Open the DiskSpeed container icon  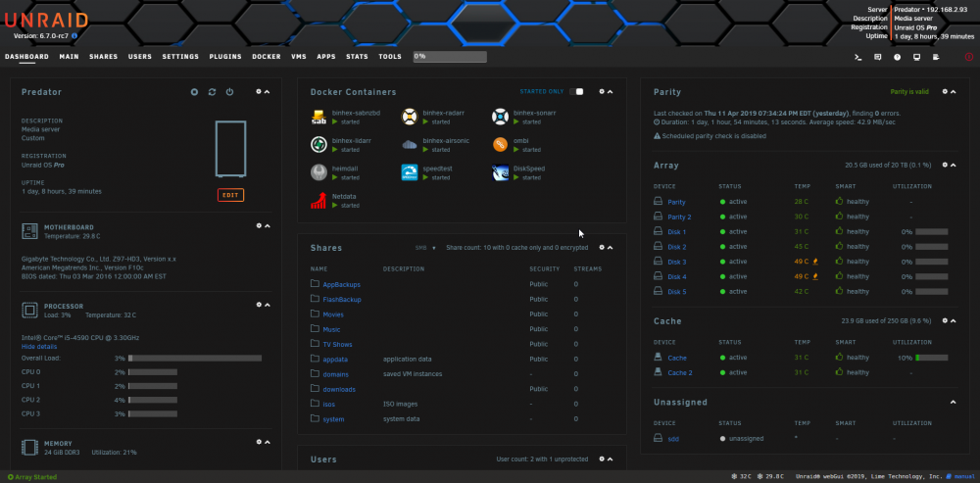(x=500, y=172)
